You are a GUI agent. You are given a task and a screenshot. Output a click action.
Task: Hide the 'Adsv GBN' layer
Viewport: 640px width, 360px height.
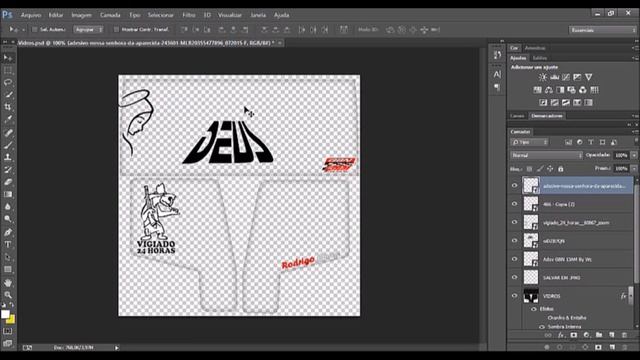pos(515,259)
